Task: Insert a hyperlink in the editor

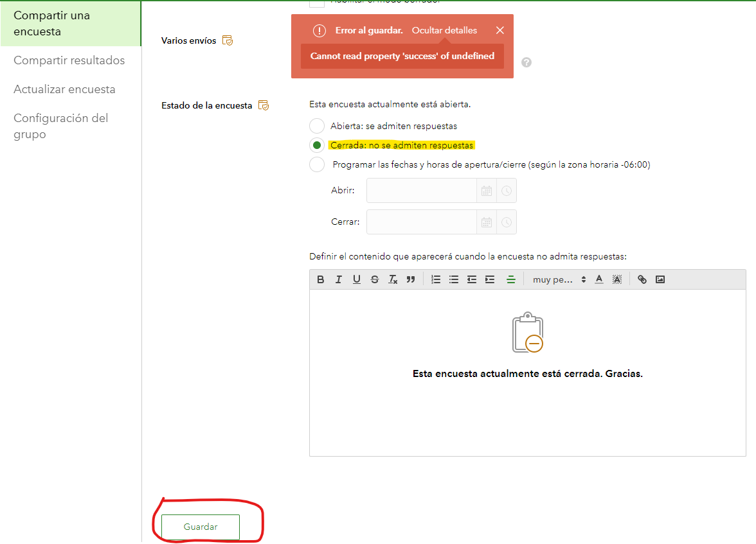Action: click(x=642, y=279)
